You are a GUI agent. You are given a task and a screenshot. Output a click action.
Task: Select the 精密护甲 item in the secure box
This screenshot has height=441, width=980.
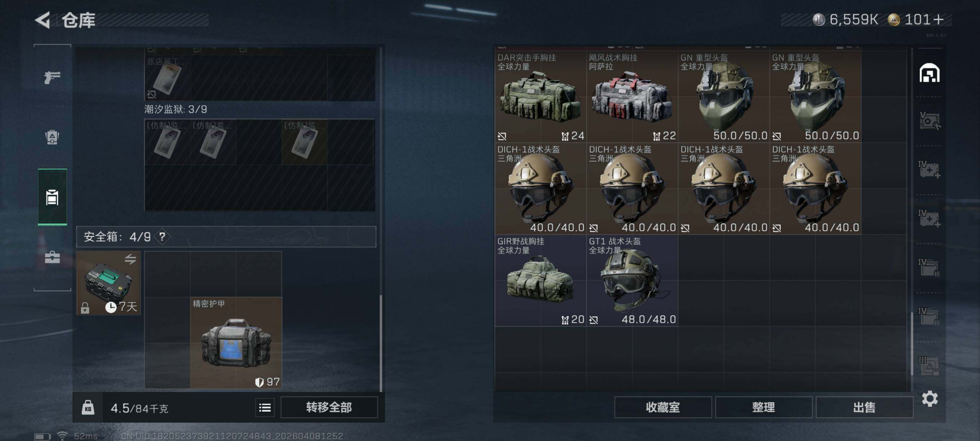pyautogui.click(x=236, y=343)
